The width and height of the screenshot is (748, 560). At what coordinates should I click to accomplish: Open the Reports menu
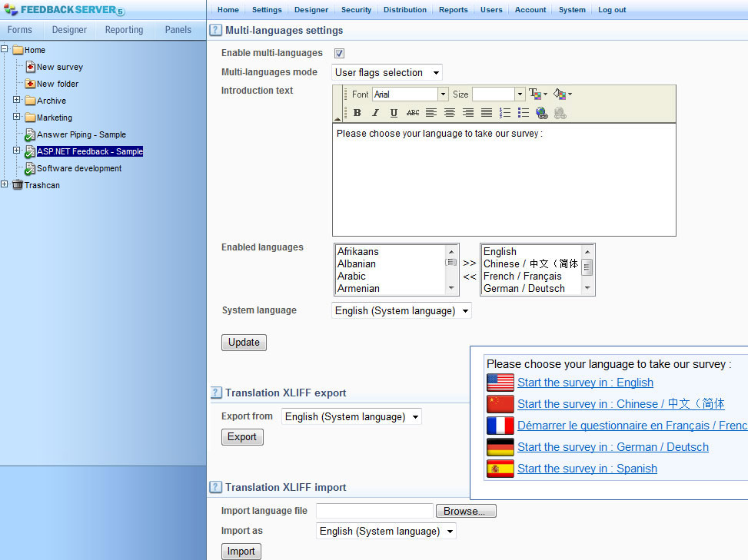pos(454,9)
